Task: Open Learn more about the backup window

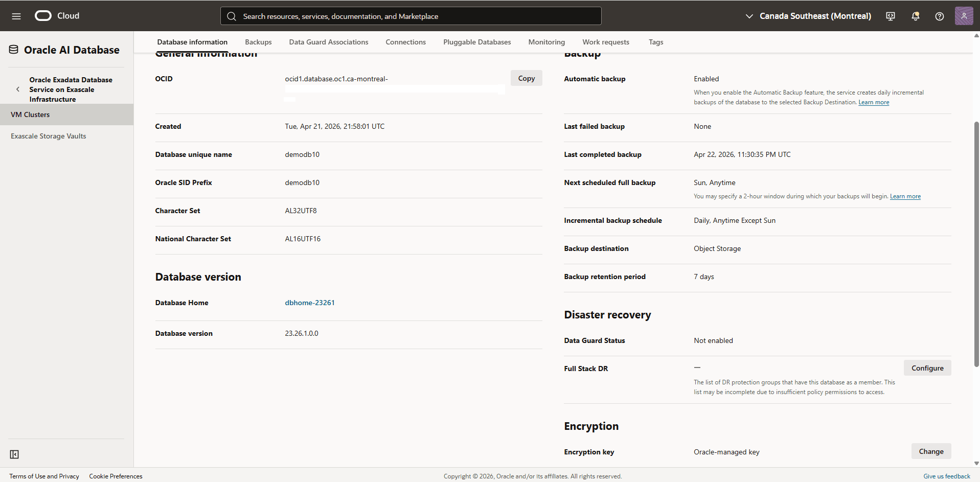Action: tap(905, 196)
